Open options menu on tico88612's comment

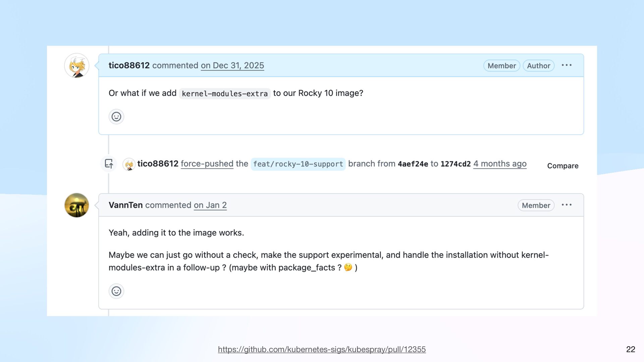coord(567,65)
